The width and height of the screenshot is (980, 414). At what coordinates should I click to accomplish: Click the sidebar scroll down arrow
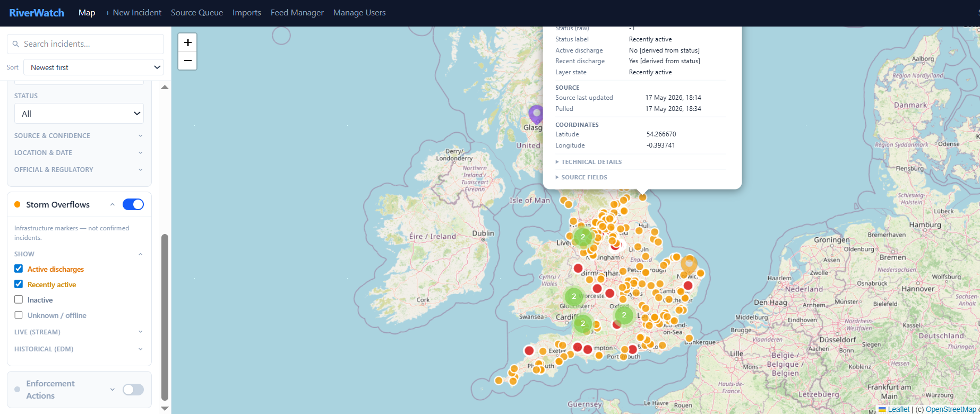click(x=165, y=409)
